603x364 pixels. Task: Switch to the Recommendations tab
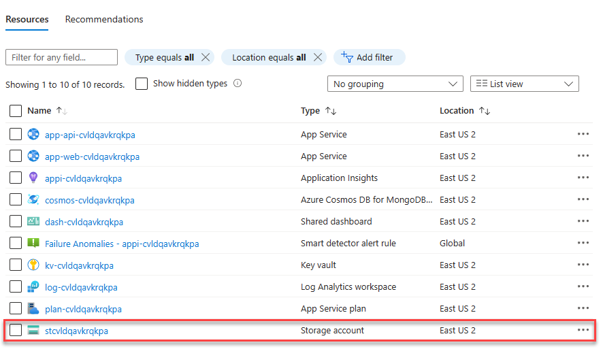104,19
